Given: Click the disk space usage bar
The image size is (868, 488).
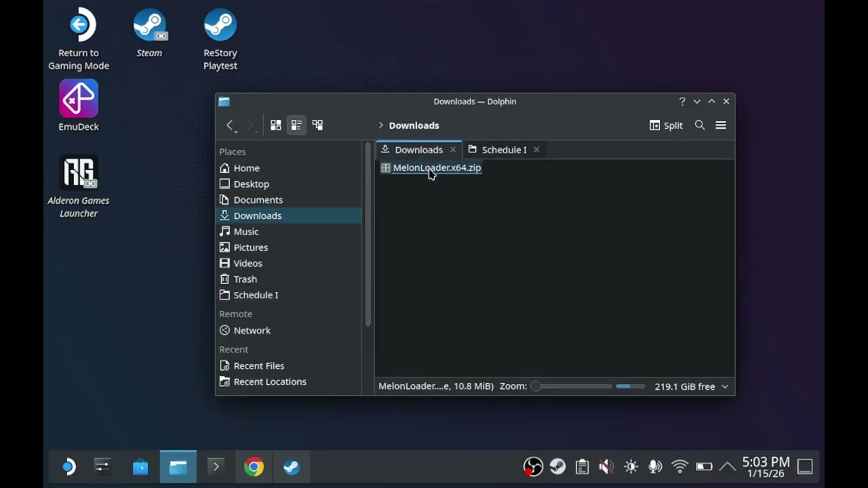Looking at the screenshot, I should (631, 386).
